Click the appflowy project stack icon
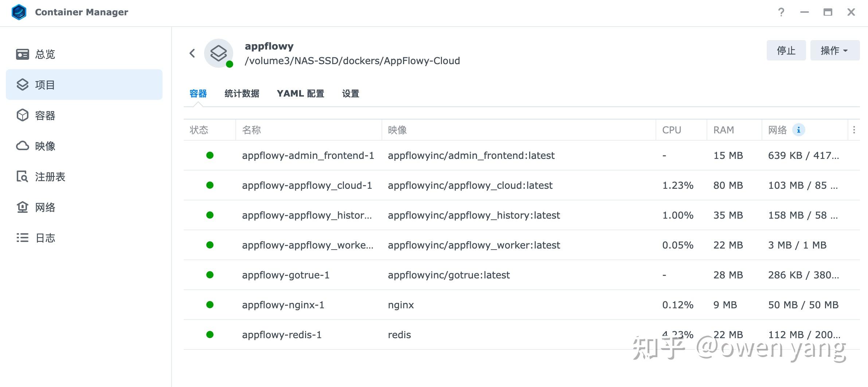Screen dimensions: 868x387 [219, 53]
